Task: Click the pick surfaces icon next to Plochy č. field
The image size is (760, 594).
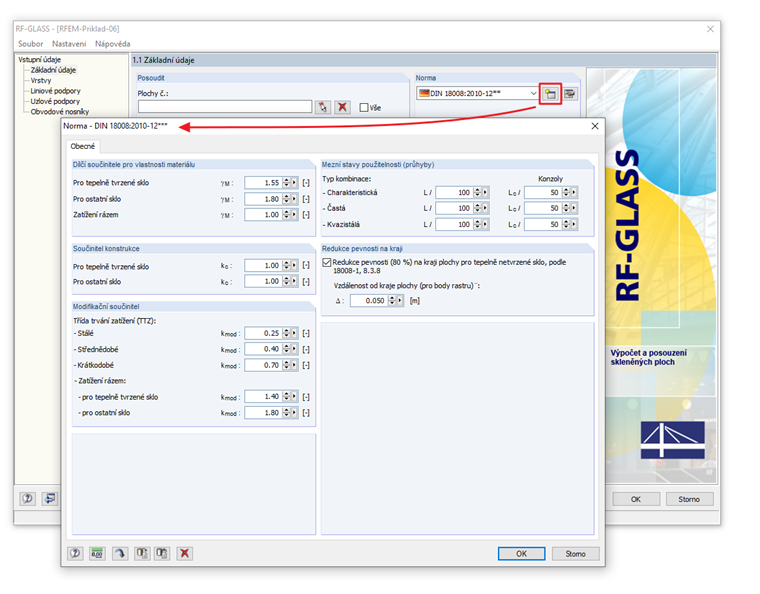Action: (323, 107)
